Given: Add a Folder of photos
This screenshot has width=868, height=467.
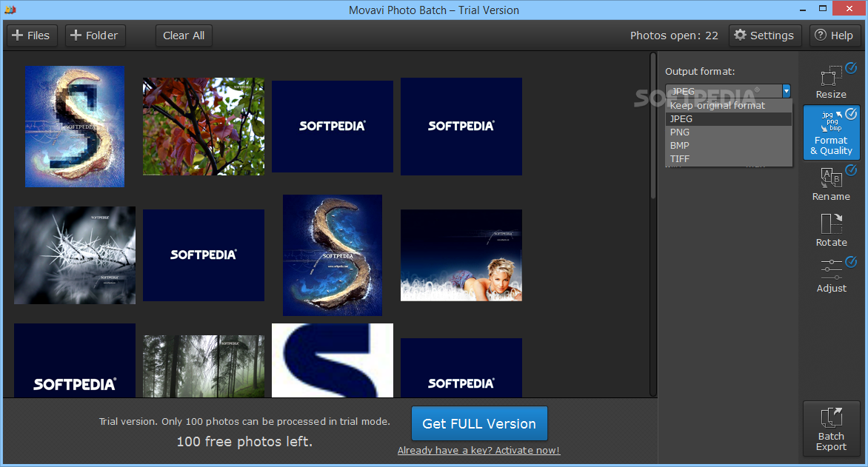Looking at the screenshot, I should [95, 36].
